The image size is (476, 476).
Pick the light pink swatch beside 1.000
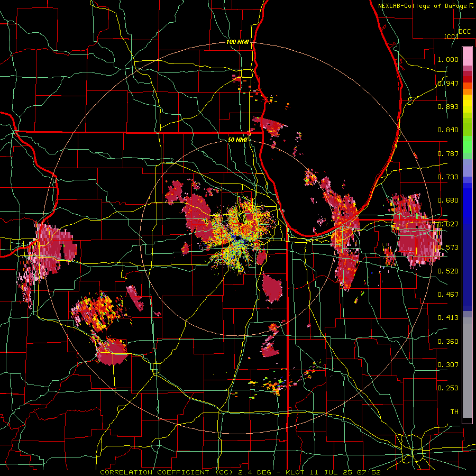[x=467, y=56]
